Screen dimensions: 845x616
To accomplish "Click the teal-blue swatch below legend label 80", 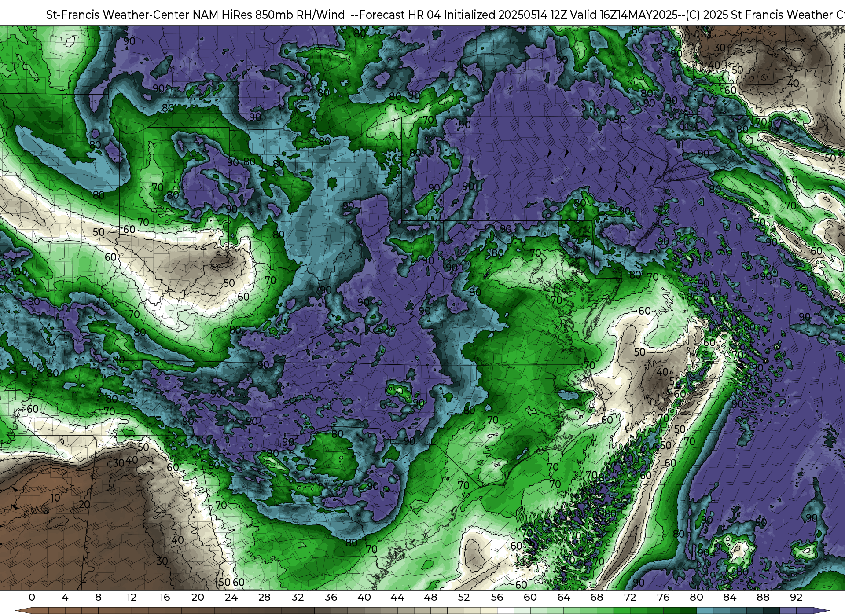I will [x=705, y=611].
